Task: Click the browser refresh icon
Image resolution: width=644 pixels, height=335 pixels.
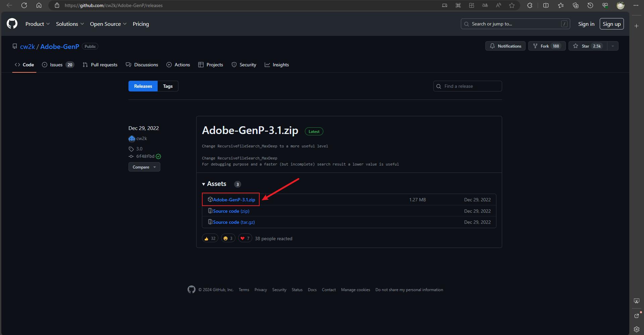Action: 24,5
